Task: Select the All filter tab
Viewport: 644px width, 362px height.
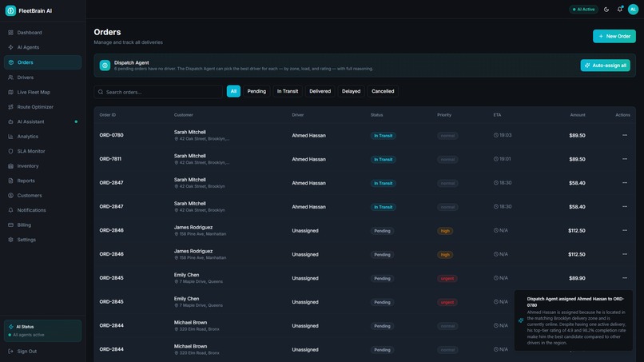Action: [233, 91]
